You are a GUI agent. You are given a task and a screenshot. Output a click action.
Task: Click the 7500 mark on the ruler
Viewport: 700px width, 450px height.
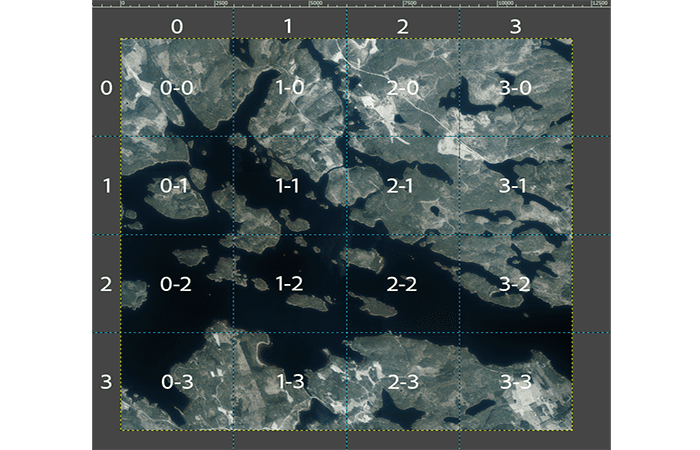(411, 3)
